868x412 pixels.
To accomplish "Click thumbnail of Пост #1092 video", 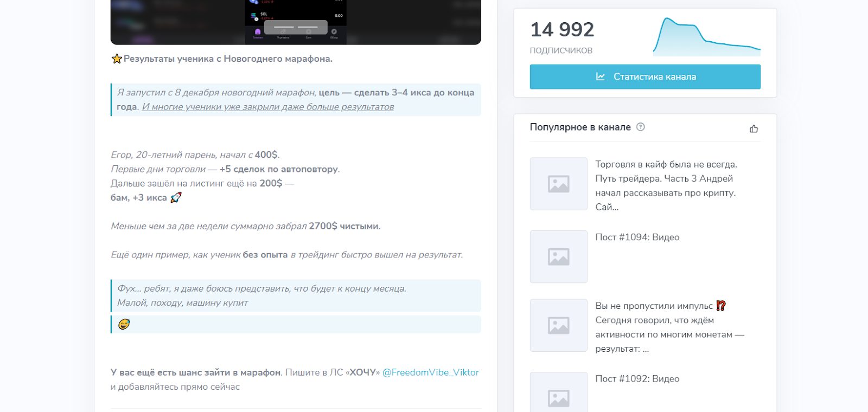I will [x=559, y=392].
